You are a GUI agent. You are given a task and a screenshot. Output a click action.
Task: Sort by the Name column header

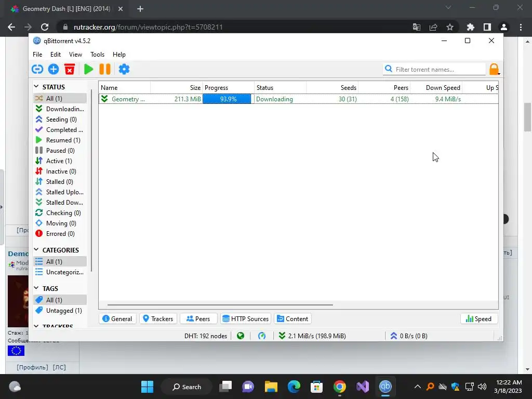coord(125,87)
